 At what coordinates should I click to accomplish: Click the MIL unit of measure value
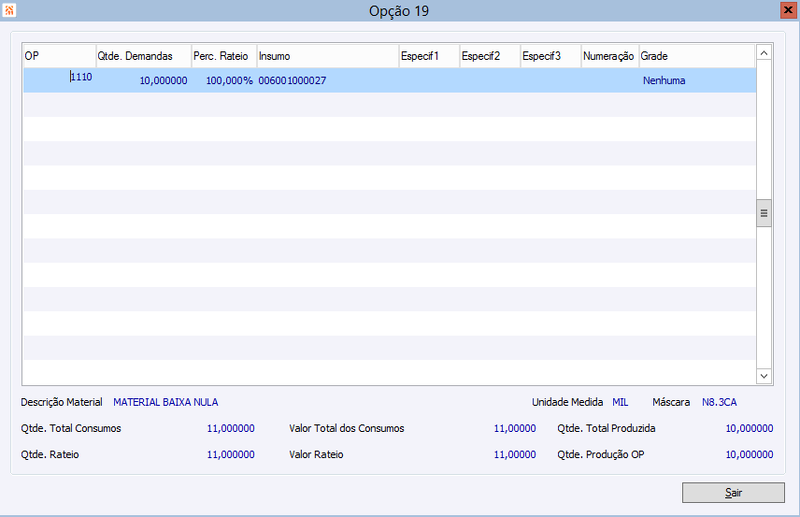[620, 402]
